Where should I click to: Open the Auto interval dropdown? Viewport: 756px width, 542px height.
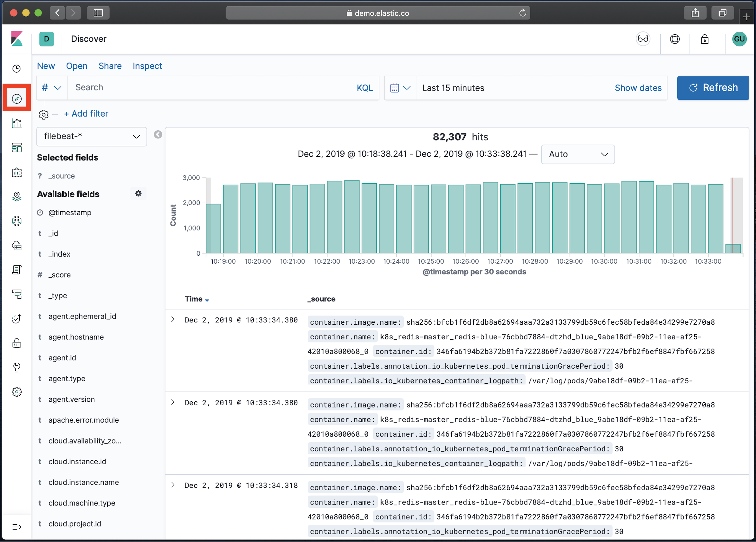[578, 154]
